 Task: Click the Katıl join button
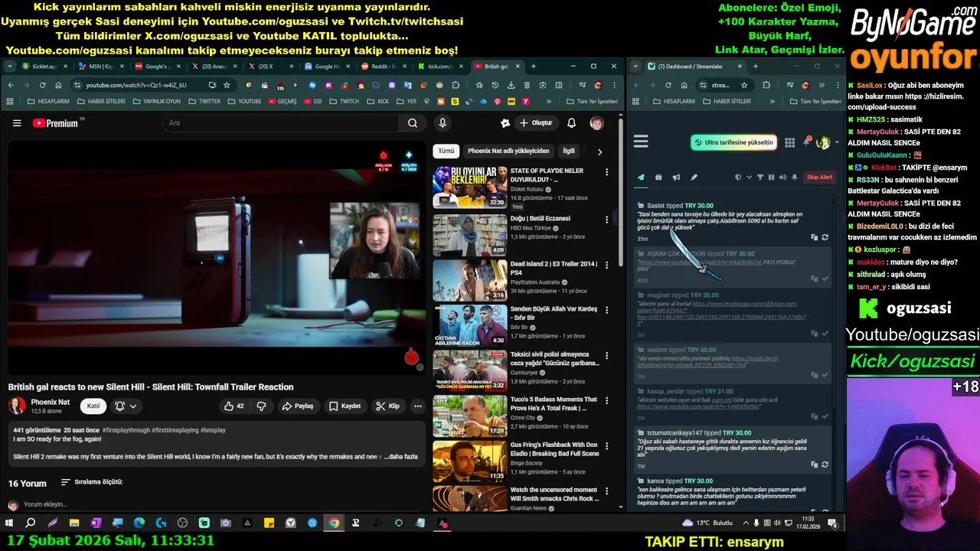93,406
